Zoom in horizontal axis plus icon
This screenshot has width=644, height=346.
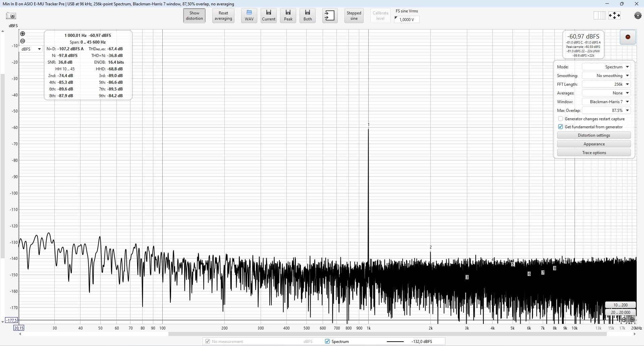(x=632, y=320)
